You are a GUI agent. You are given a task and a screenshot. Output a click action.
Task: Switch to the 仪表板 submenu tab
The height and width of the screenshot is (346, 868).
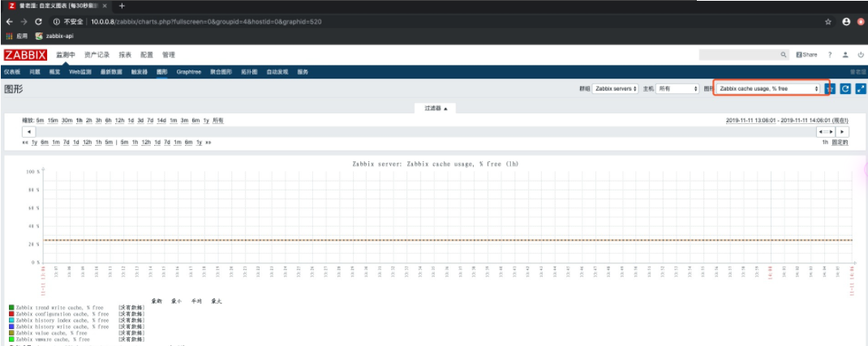pyautogui.click(x=12, y=72)
